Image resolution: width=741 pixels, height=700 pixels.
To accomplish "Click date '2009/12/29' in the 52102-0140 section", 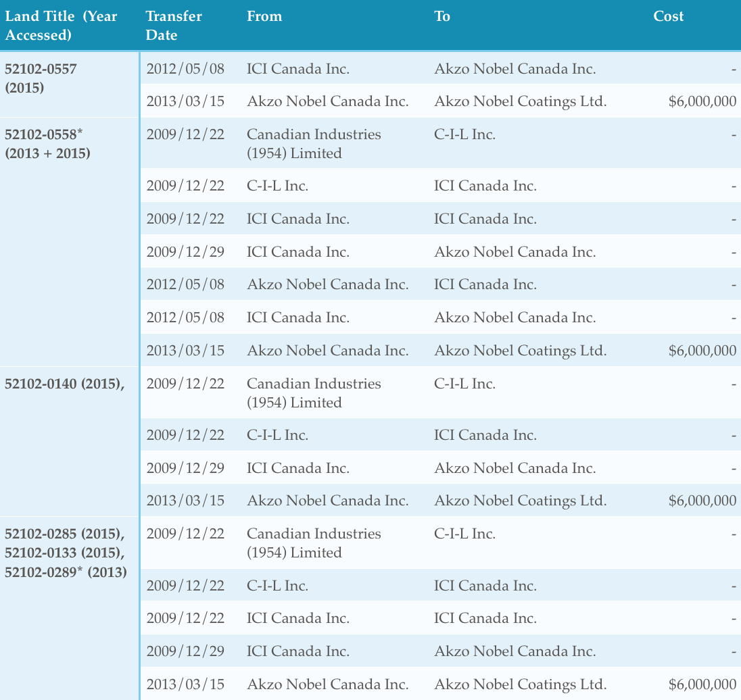I will (x=185, y=468).
